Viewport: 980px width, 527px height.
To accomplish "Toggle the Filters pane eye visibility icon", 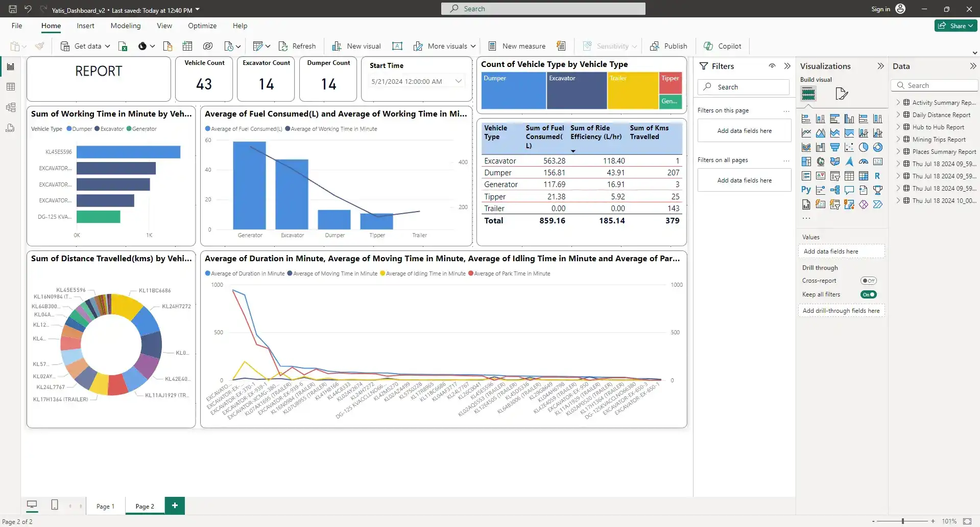I will coord(772,66).
